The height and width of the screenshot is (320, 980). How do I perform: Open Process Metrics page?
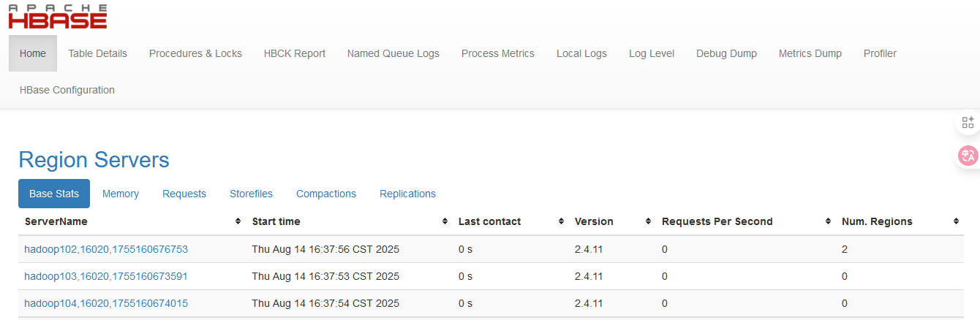coord(498,53)
